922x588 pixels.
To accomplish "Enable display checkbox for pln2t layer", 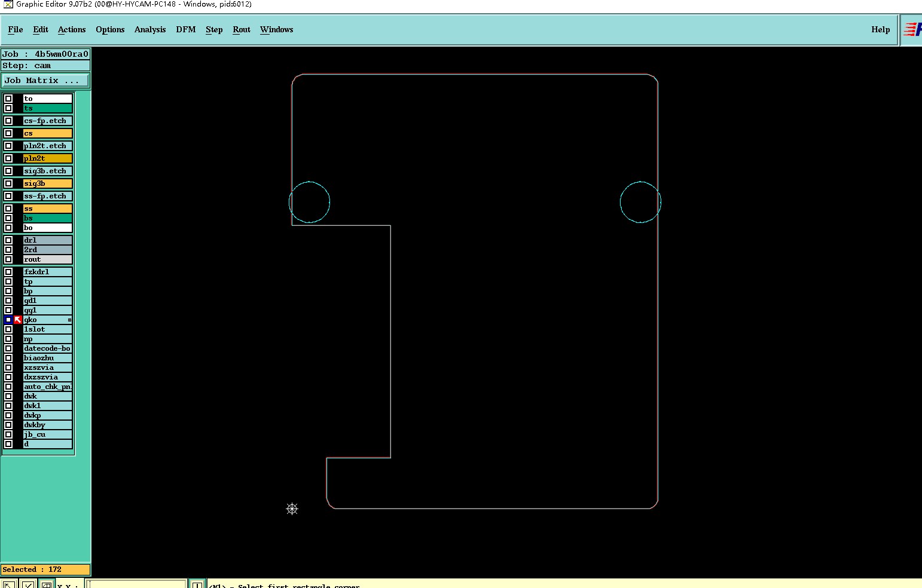I will 8,158.
